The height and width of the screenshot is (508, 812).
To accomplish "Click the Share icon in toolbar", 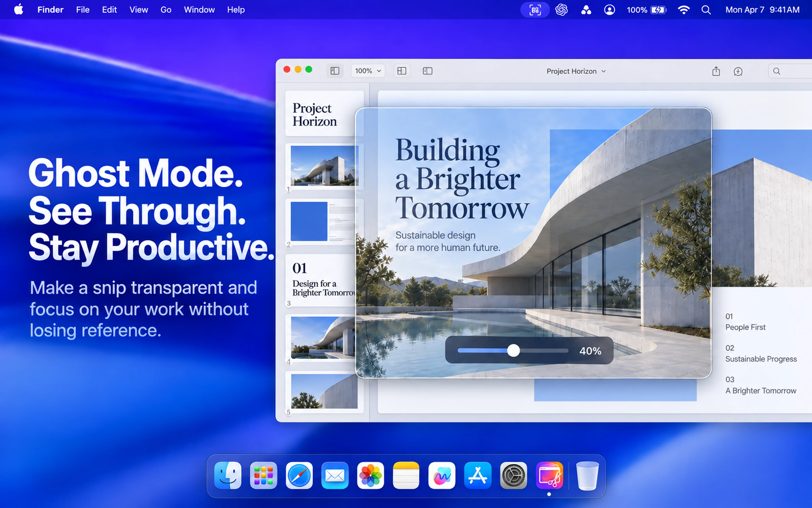I will pyautogui.click(x=716, y=71).
